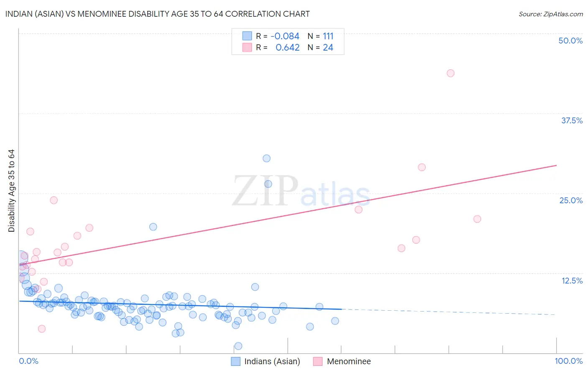
Task: Click the 50.0% y-axis label
Action: pos(570,41)
